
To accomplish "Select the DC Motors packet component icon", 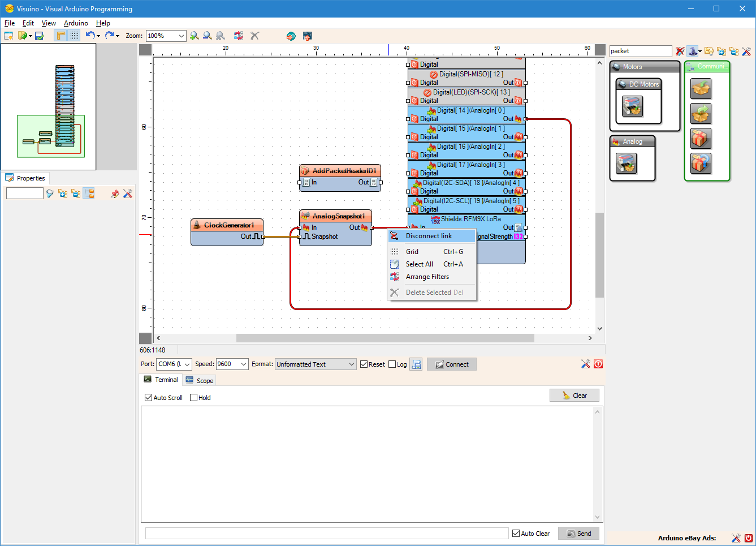I will point(632,106).
